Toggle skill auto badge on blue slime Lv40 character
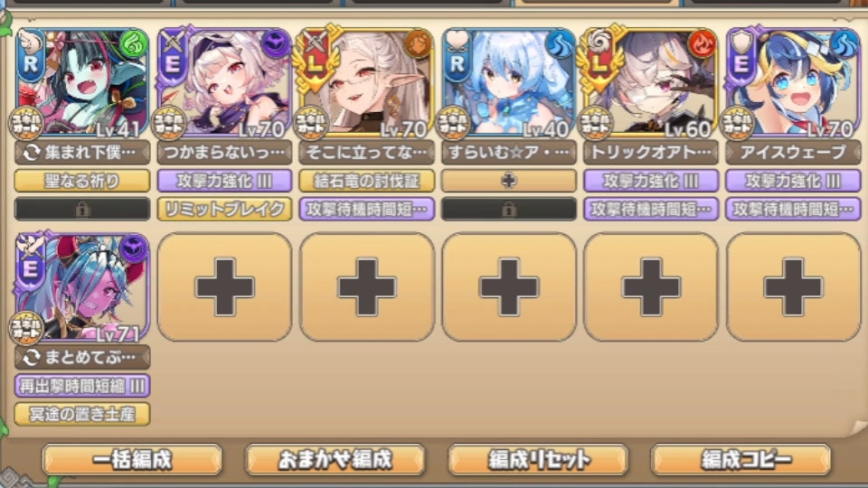This screenshot has height=488, width=868. click(x=453, y=123)
